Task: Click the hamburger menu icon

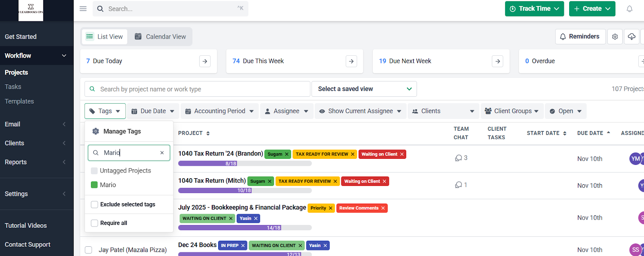Action: [x=83, y=8]
